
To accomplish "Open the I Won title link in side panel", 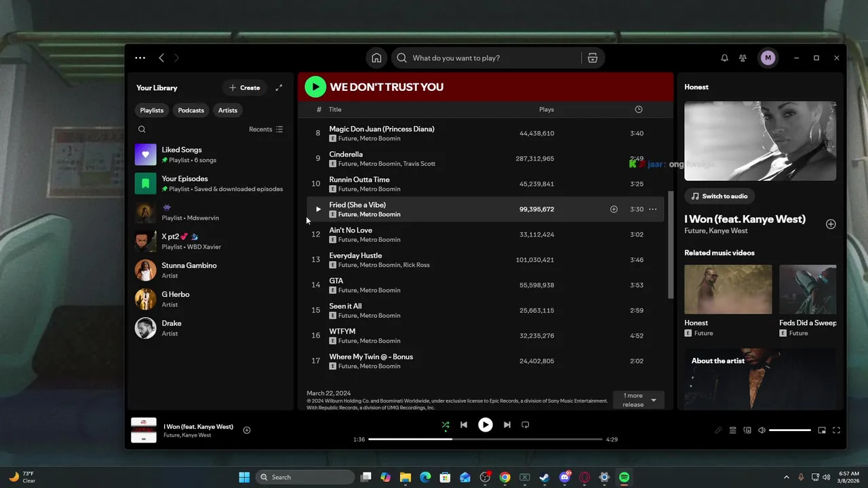I will pos(745,219).
